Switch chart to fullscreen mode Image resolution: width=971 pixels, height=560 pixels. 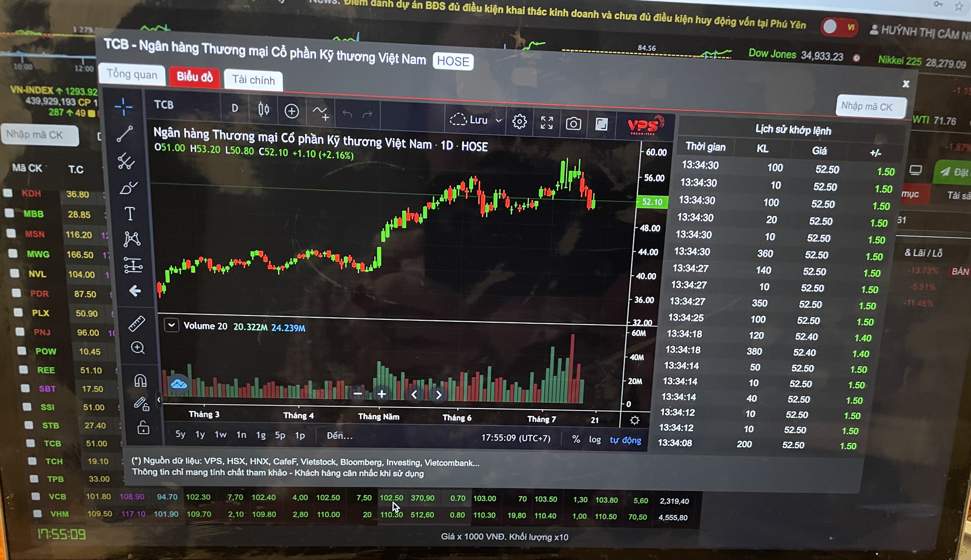coord(547,123)
